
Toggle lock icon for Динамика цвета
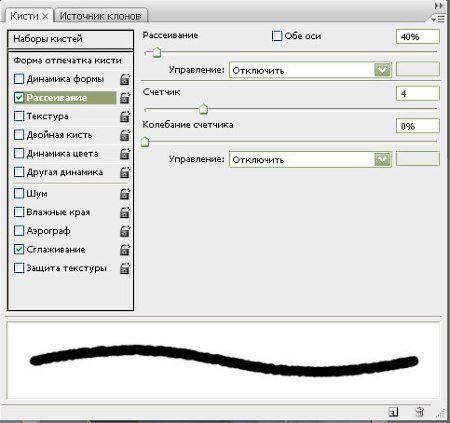pyautogui.click(x=125, y=154)
